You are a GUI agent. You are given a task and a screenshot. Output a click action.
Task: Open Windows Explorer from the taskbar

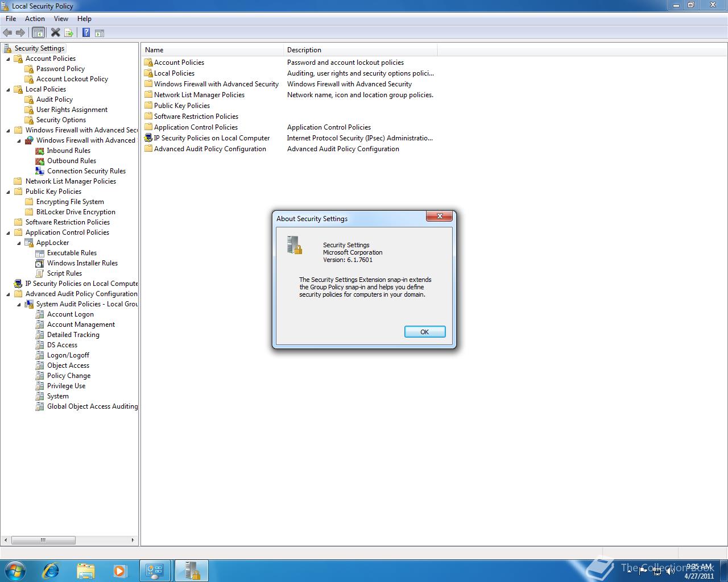pyautogui.click(x=85, y=570)
